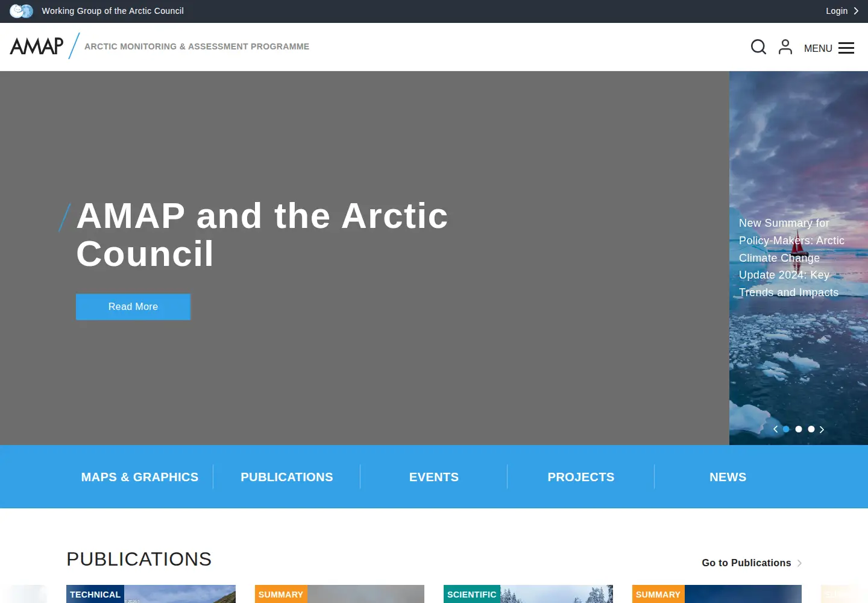Click Read More button
The width and height of the screenshot is (868, 603).
(x=133, y=307)
